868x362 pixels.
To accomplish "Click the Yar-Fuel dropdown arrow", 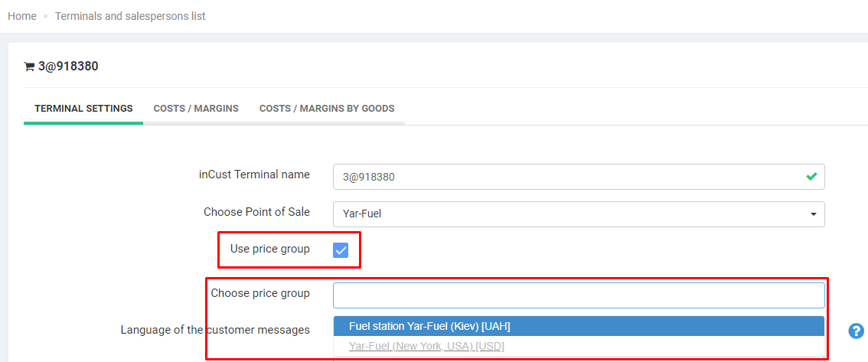I will pos(813,215).
